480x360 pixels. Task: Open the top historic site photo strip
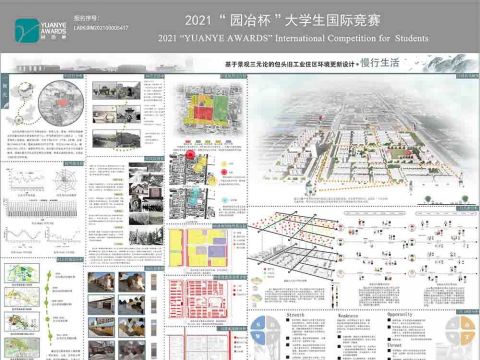click(116, 90)
